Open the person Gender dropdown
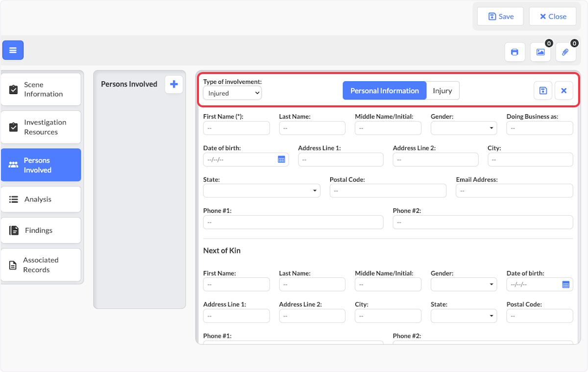588x372 pixels. click(464, 128)
